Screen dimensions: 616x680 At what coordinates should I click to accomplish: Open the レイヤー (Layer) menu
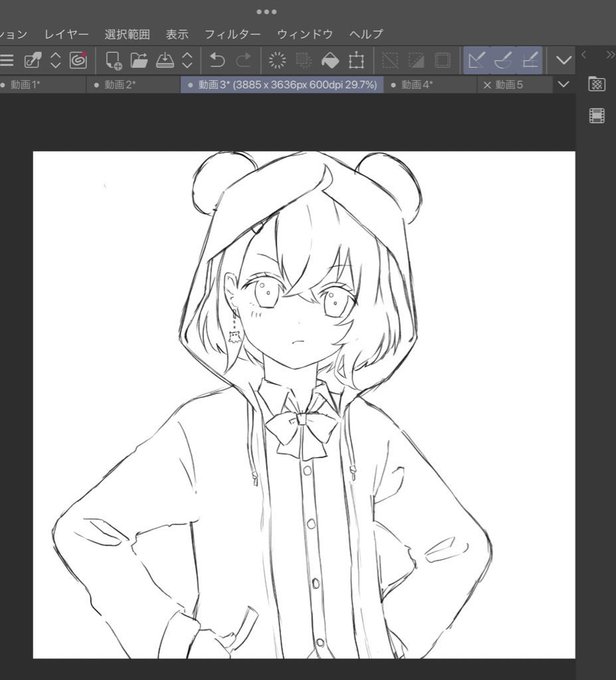pyautogui.click(x=66, y=34)
